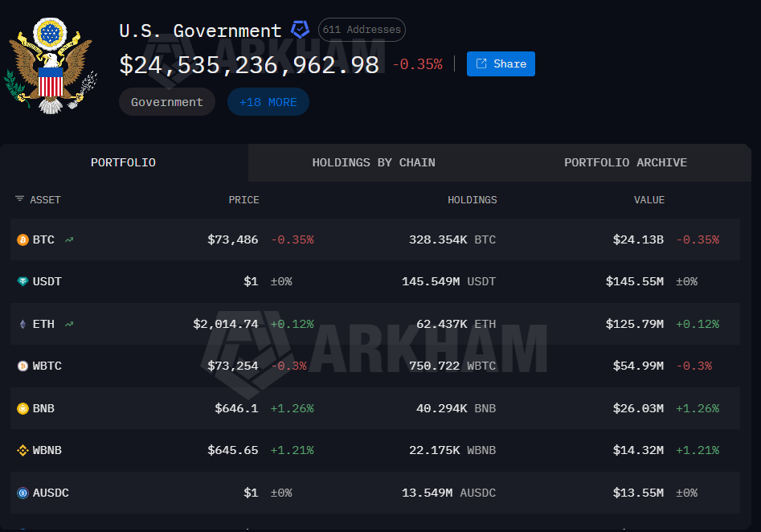Image resolution: width=761 pixels, height=532 pixels.
Task: Click the ETH diamond icon
Action: point(23,324)
